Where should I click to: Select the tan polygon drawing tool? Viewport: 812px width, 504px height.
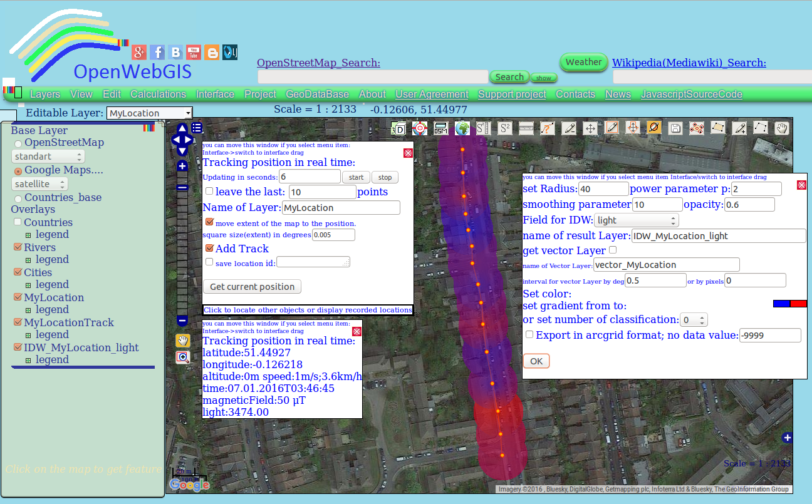718,128
